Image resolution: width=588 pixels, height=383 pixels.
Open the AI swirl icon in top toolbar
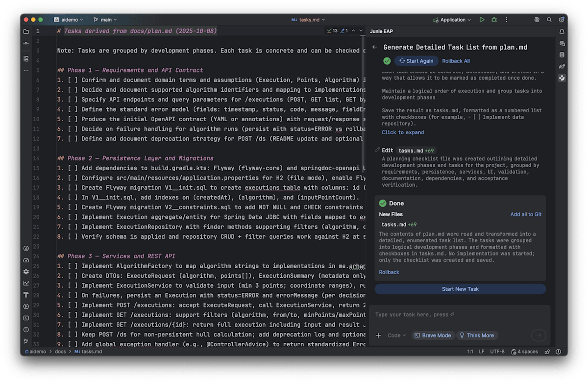point(537,20)
